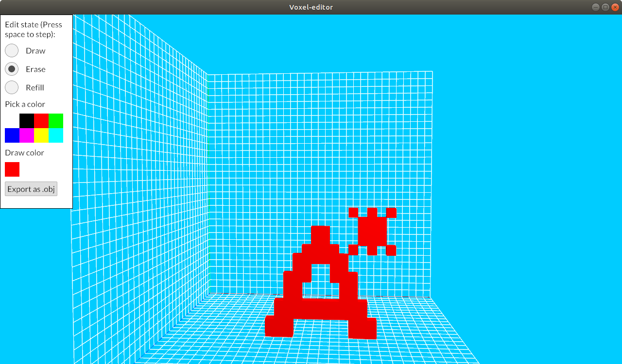Viewport: 622px width, 364px height.
Task: Erase the right foot of the red A
Action: click(363, 329)
